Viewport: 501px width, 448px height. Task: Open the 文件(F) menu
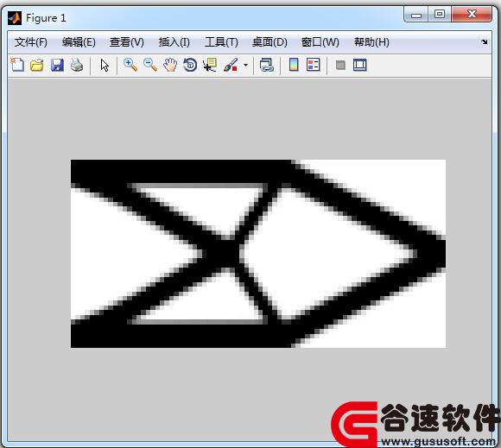click(31, 42)
